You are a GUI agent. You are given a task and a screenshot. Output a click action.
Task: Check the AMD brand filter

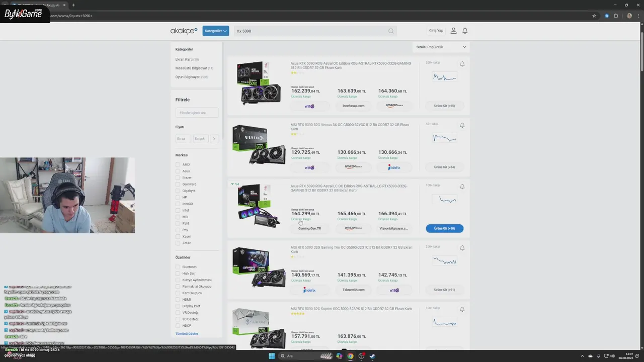pos(178,164)
